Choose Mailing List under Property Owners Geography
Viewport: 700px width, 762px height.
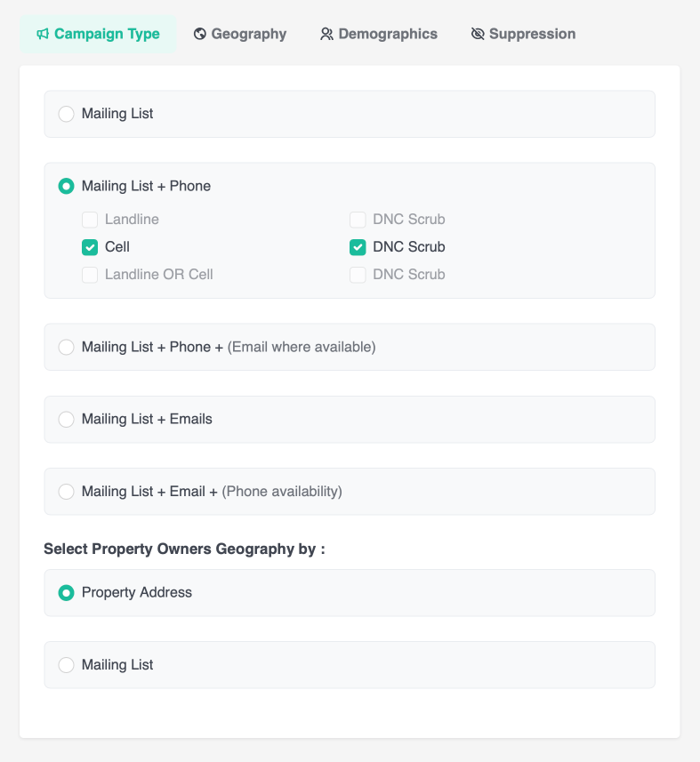(x=67, y=665)
